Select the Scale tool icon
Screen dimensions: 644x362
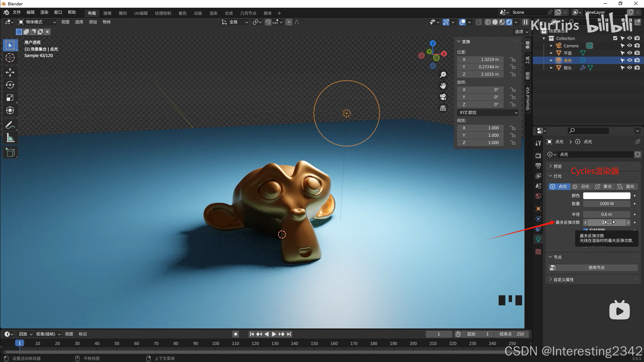point(10,98)
